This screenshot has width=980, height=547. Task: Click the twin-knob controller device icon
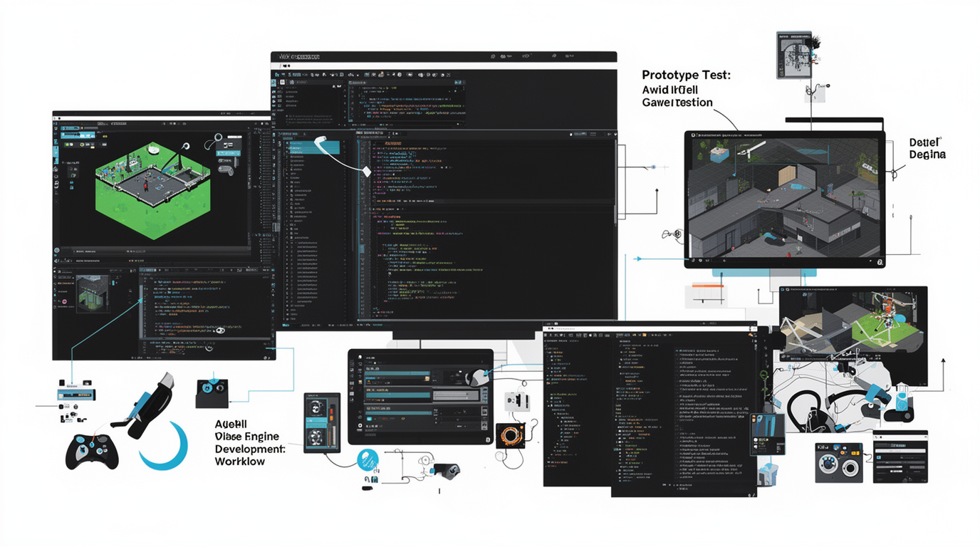click(839, 463)
